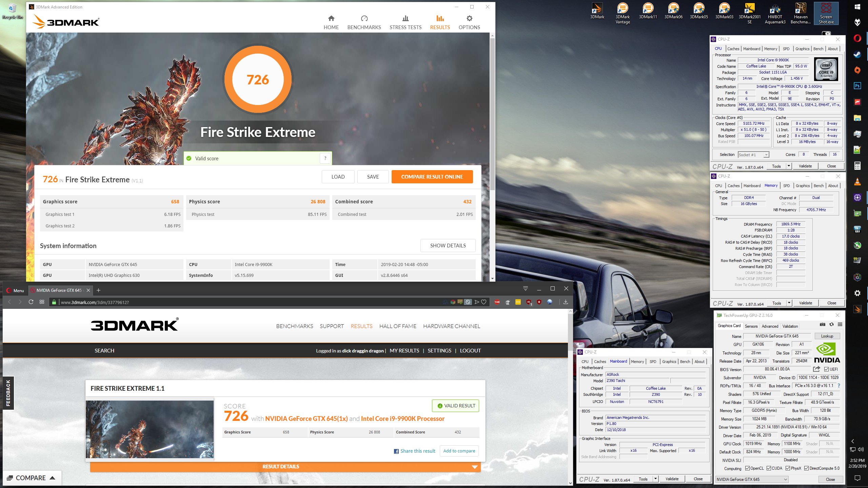Open the GPU-Z hamburger menu
Screen dimensions: 868x488
pos(840,324)
